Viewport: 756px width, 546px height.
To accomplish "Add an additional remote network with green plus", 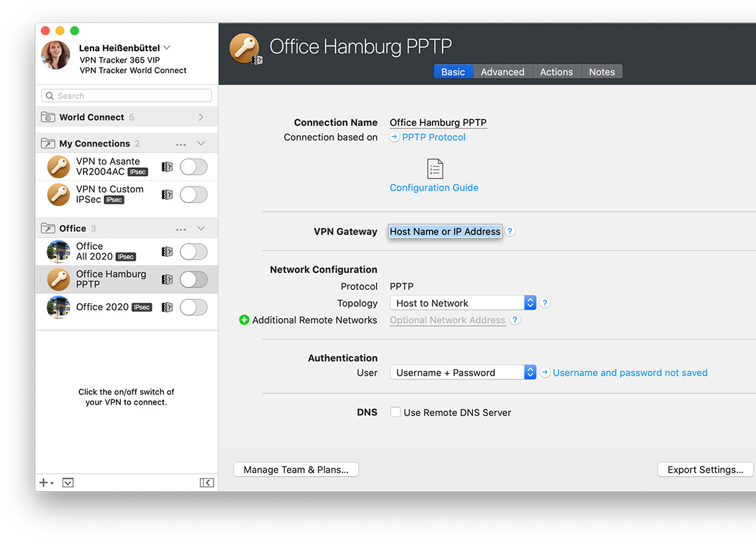I will click(x=244, y=320).
